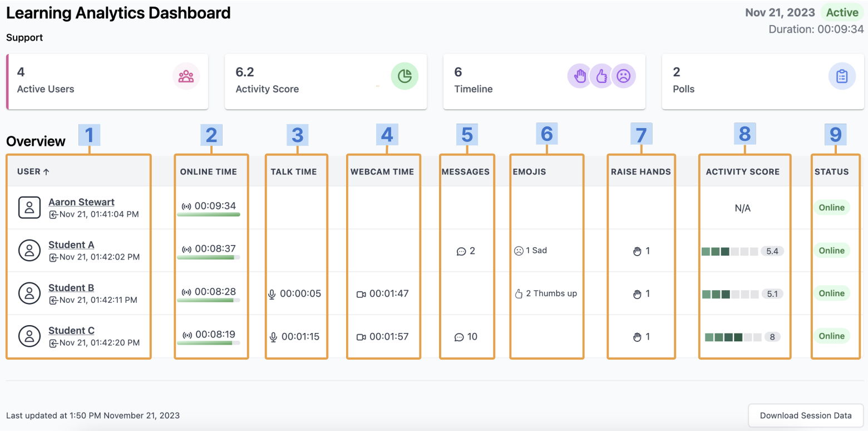Sort table by the User column header
This screenshot has height=431, width=868.
[33, 172]
